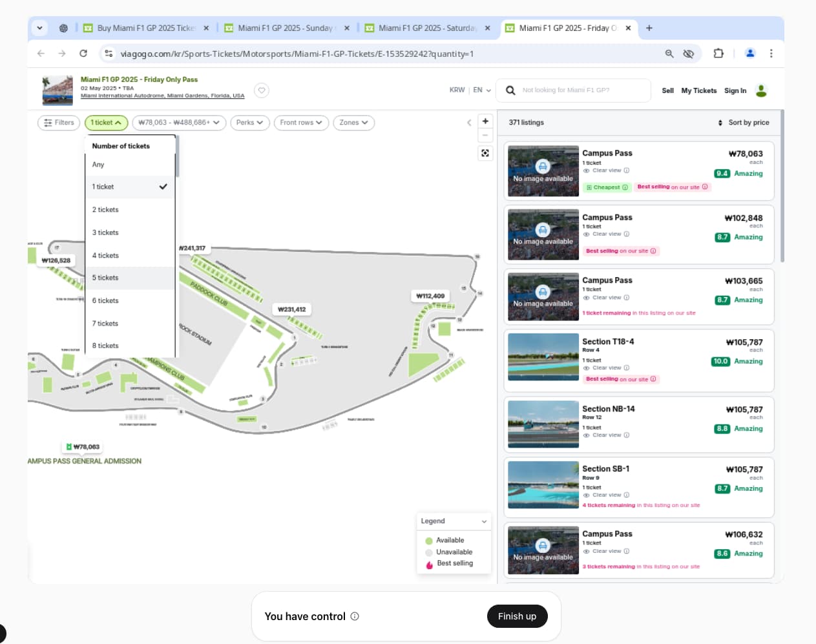This screenshot has width=816, height=644.
Task: Open site information icon in address bar
Action: click(109, 54)
